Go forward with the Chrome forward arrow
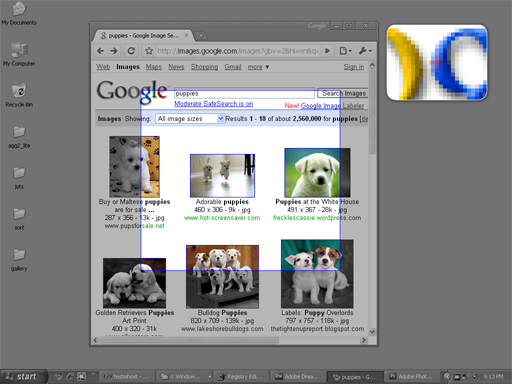This screenshot has height=384, width=512. click(114, 51)
